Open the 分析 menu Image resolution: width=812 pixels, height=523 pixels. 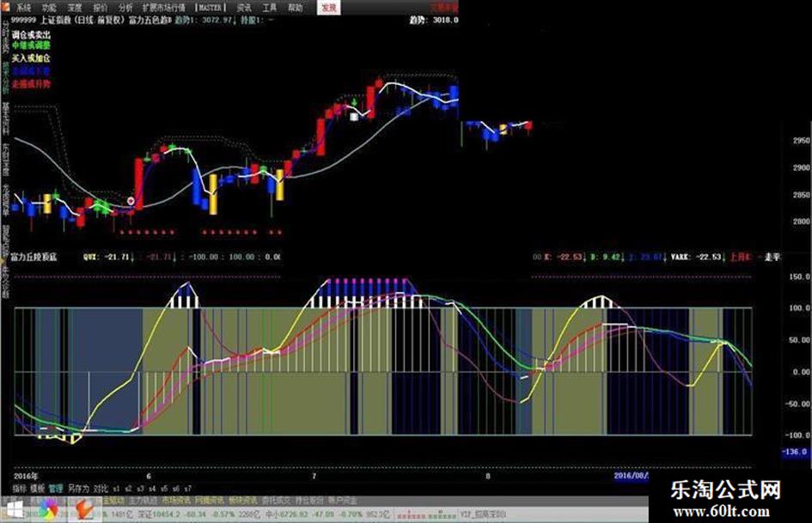[x=125, y=7]
